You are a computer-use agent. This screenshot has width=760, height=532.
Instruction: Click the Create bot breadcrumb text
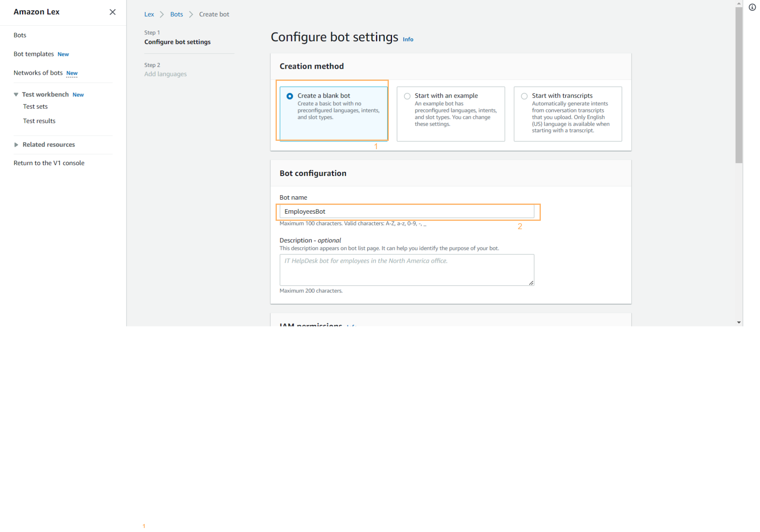[214, 14]
